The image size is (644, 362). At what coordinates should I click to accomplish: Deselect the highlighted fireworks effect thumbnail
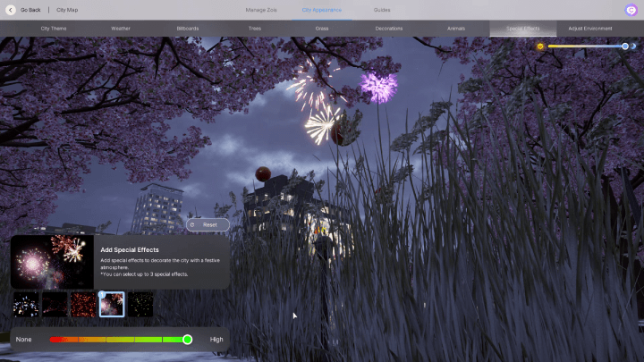(112, 305)
